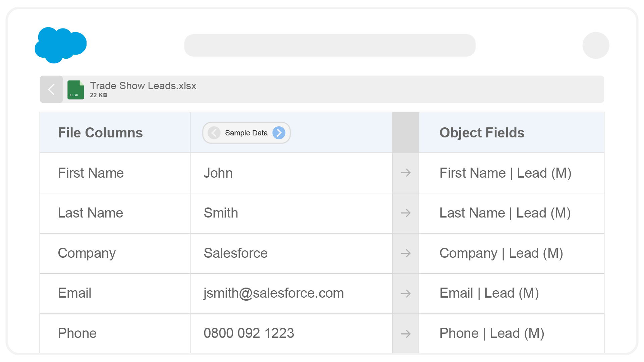Click the user avatar circle at top right
Viewport: 644px width, 362px height.
point(596,45)
